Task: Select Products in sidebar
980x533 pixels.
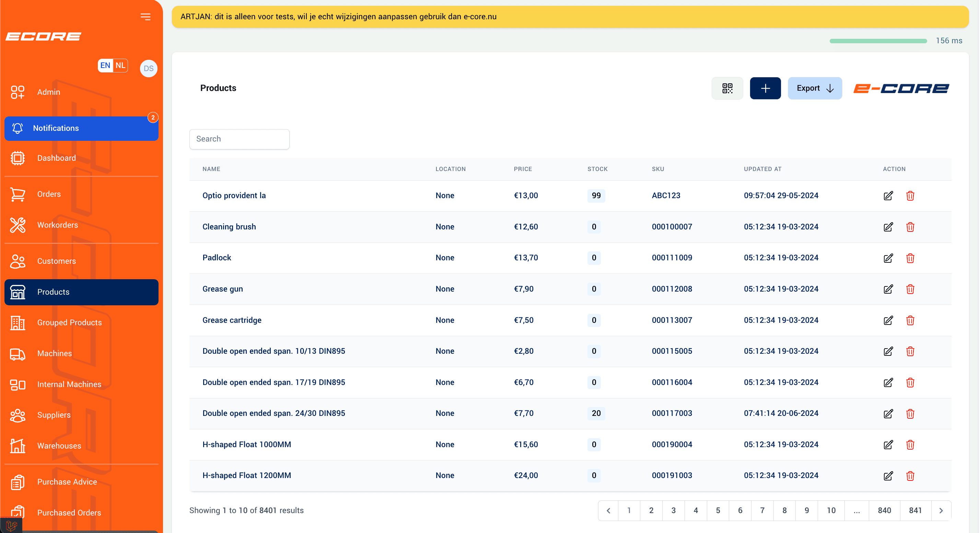Action: [x=81, y=292]
